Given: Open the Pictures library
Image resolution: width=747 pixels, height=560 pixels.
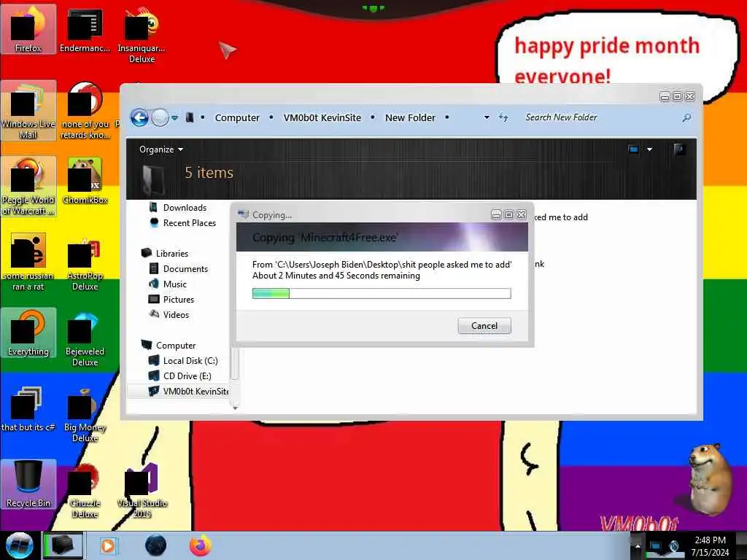Looking at the screenshot, I should 171,299.
